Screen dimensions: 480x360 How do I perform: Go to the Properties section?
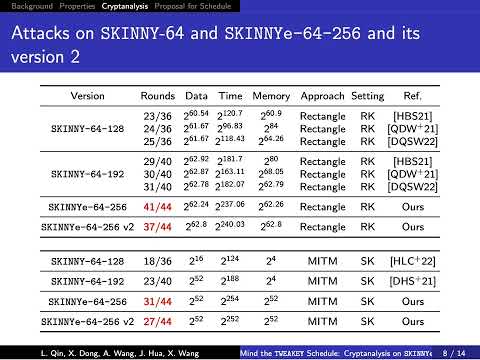(77, 6)
